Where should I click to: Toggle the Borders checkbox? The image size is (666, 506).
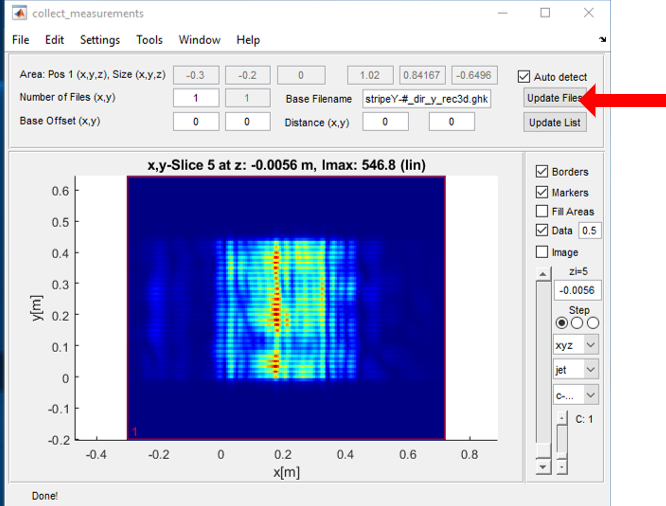542,172
